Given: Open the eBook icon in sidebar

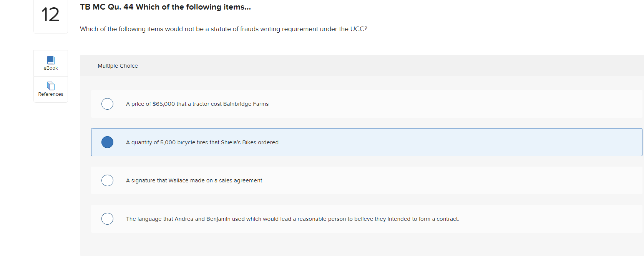Looking at the screenshot, I should coord(51,60).
